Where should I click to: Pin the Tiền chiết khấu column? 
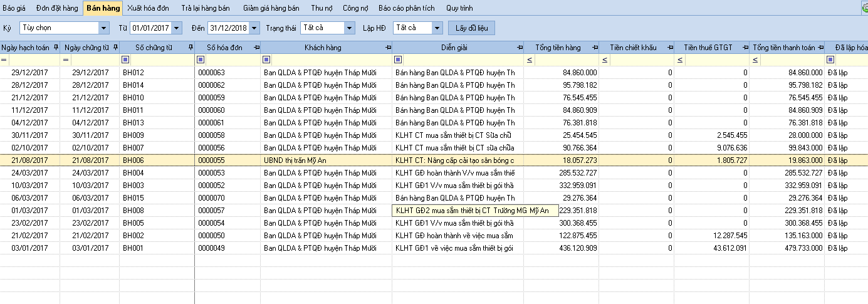[x=670, y=48]
